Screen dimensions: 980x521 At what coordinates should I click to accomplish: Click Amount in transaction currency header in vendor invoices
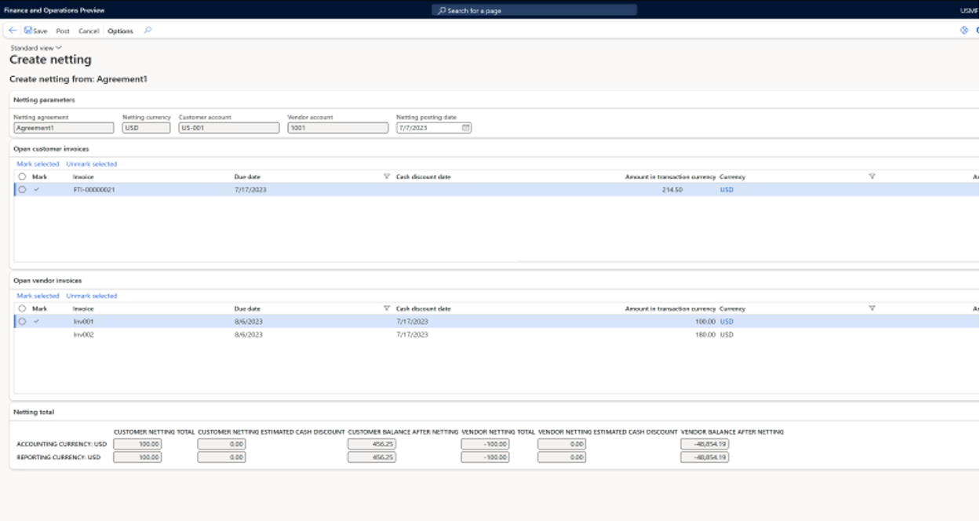coord(670,308)
